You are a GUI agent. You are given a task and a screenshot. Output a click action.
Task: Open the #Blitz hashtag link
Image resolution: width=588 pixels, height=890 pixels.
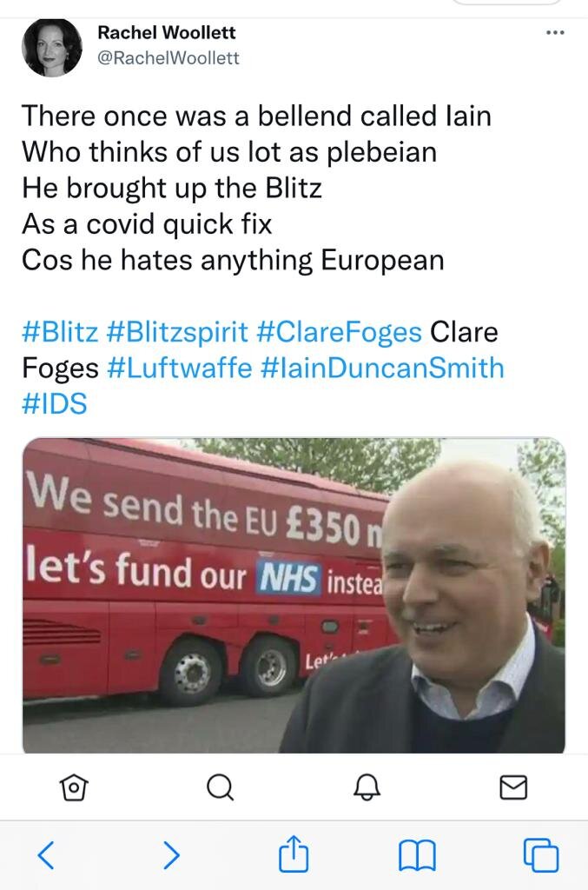(x=60, y=332)
